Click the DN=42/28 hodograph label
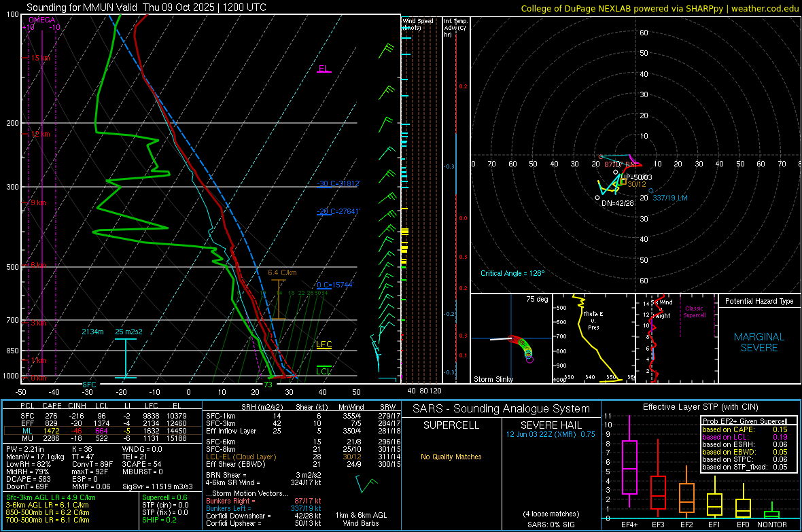This screenshot has width=802, height=532. (x=617, y=203)
